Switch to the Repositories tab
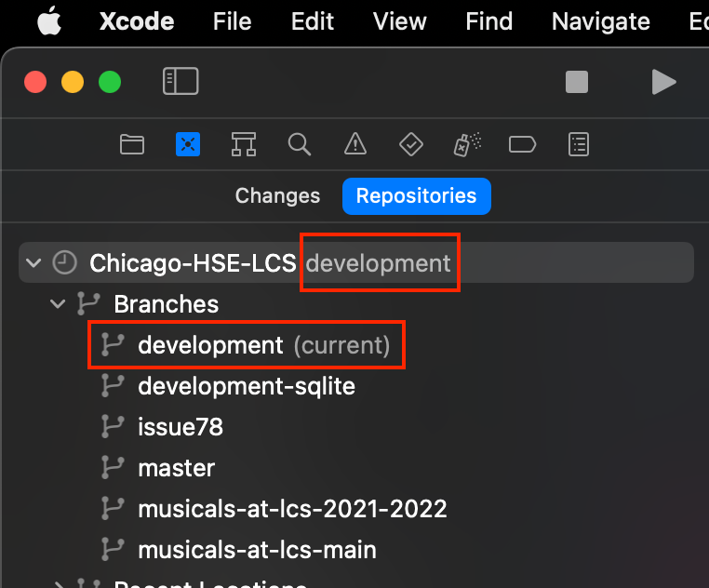This screenshot has height=588, width=709. tap(416, 196)
